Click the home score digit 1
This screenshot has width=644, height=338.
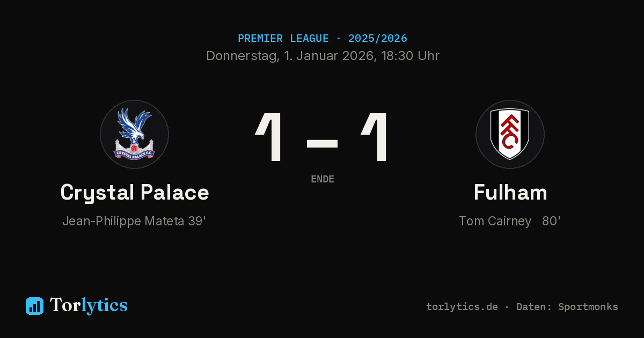coord(269,137)
